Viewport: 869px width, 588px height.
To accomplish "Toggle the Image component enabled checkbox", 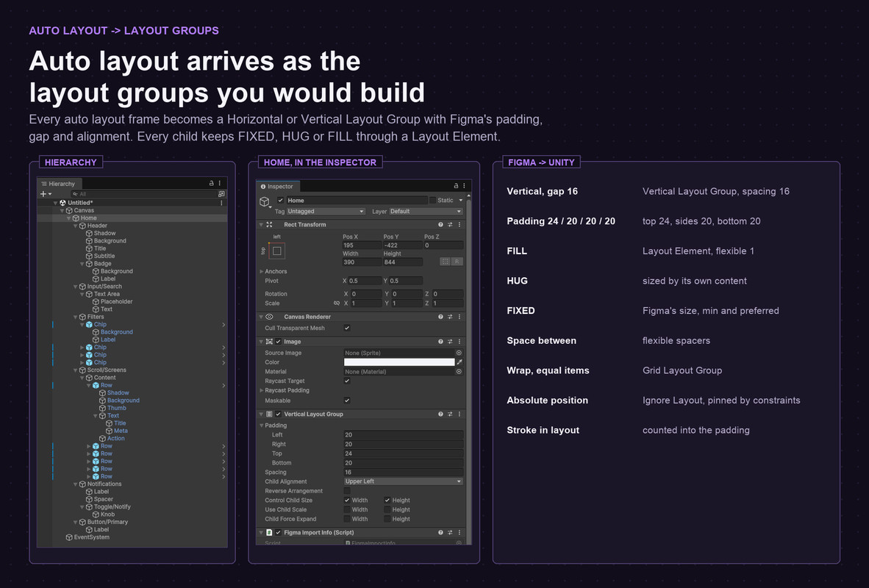I will (x=278, y=342).
